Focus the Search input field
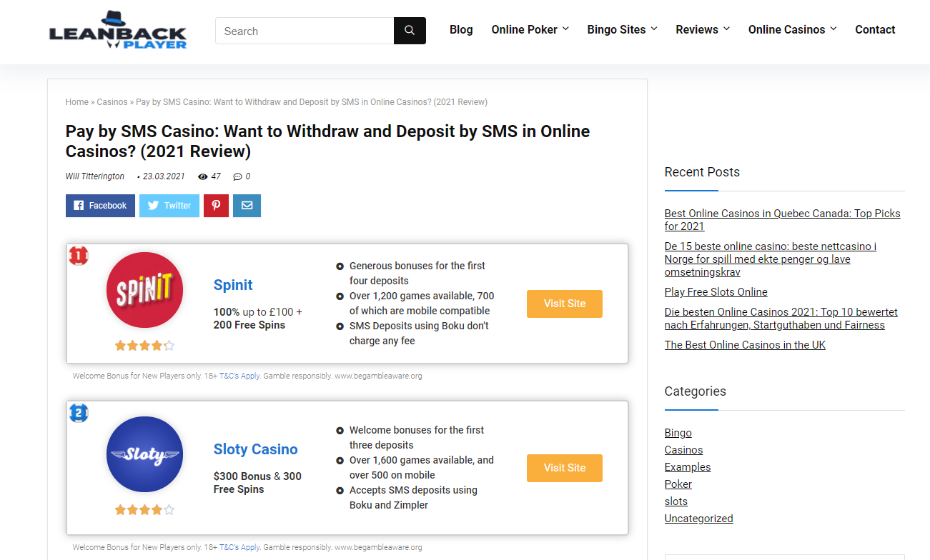Screen dimensions: 930x560 click(x=305, y=31)
